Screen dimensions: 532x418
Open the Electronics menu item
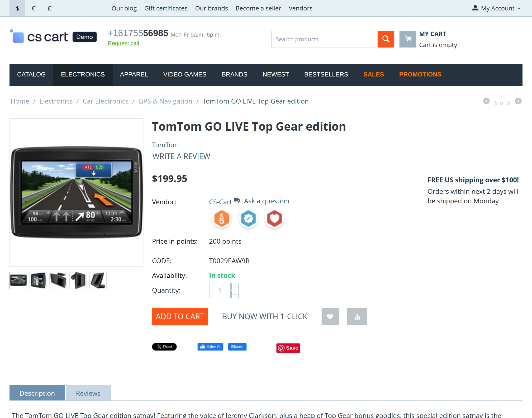[x=83, y=75]
